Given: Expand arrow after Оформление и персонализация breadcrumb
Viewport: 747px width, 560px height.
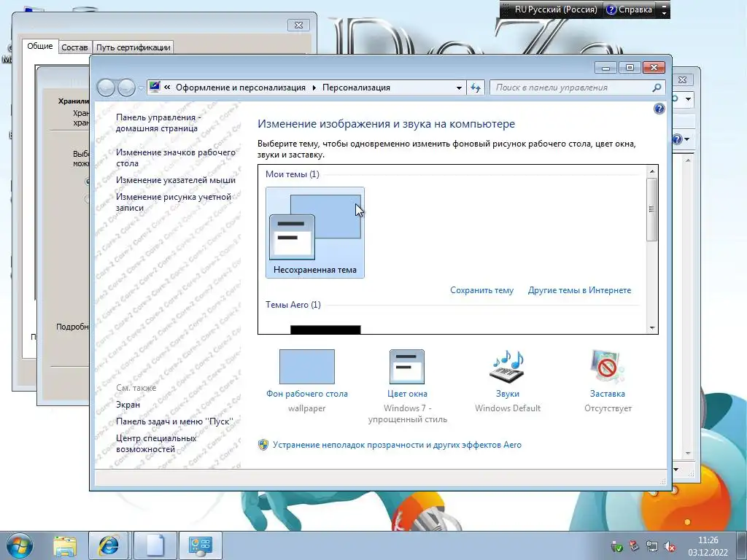Looking at the screenshot, I should [x=314, y=87].
